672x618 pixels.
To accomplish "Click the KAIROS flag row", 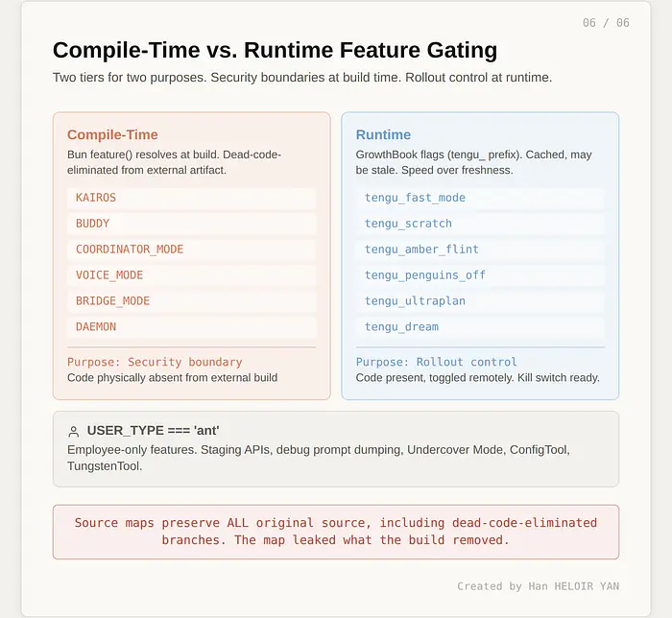I will pos(191,198).
